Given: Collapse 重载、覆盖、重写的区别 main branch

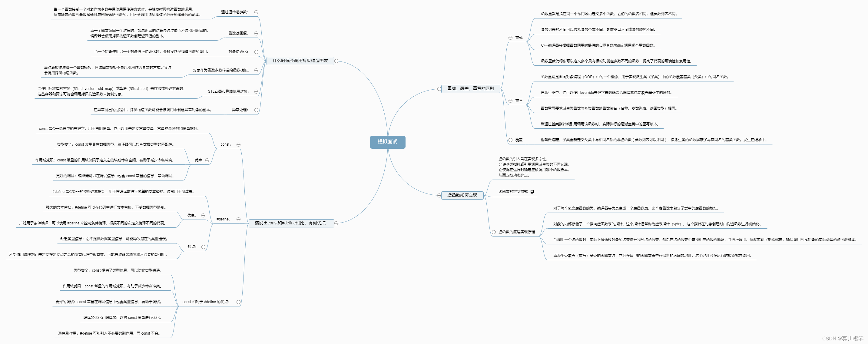Looking at the screenshot, I should (439, 89).
